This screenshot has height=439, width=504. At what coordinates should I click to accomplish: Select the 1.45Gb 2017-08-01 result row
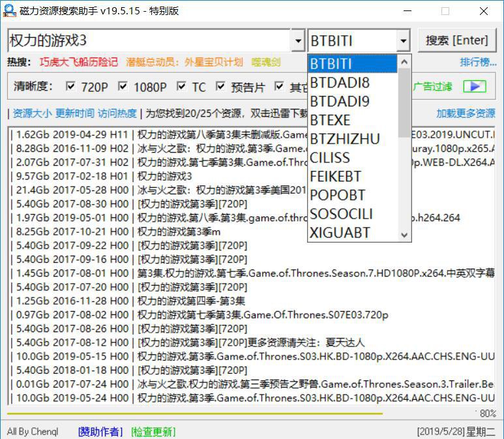(x=252, y=273)
